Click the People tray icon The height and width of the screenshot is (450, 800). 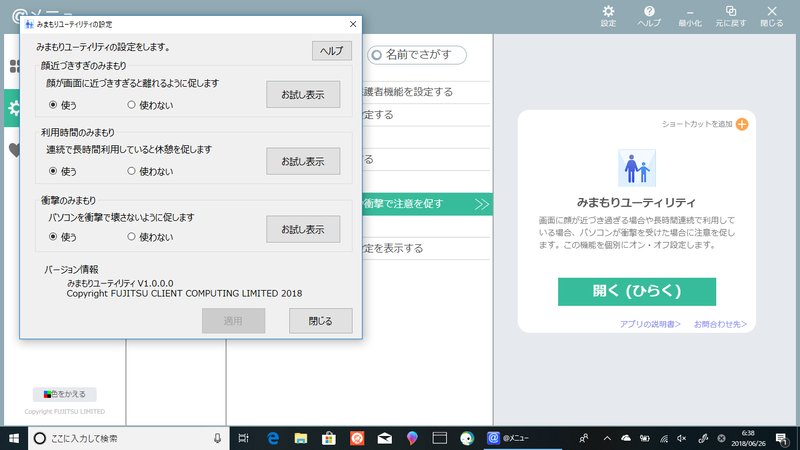pyautogui.click(x=584, y=438)
